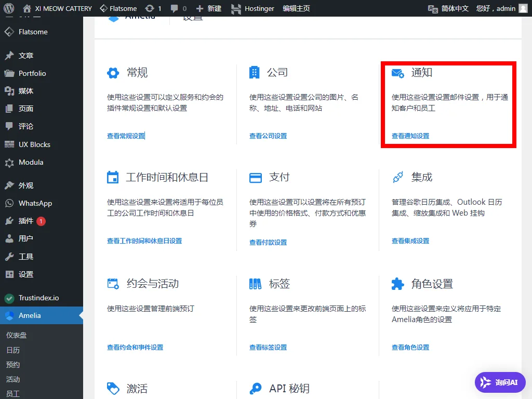Click 查看公司设置 link
The image size is (532, 399).
pyautogui.click(x=268, y=136)
